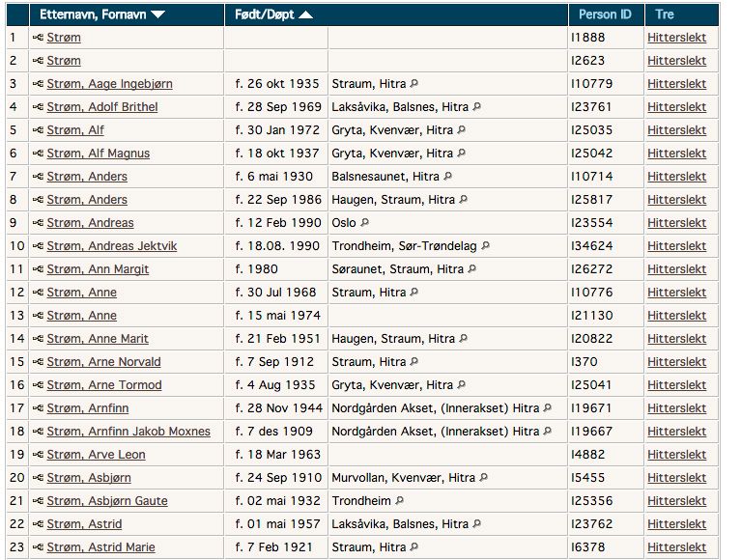Open pedigree icon beside Strøm, Aage Ingebjørn

coord(38,84)
